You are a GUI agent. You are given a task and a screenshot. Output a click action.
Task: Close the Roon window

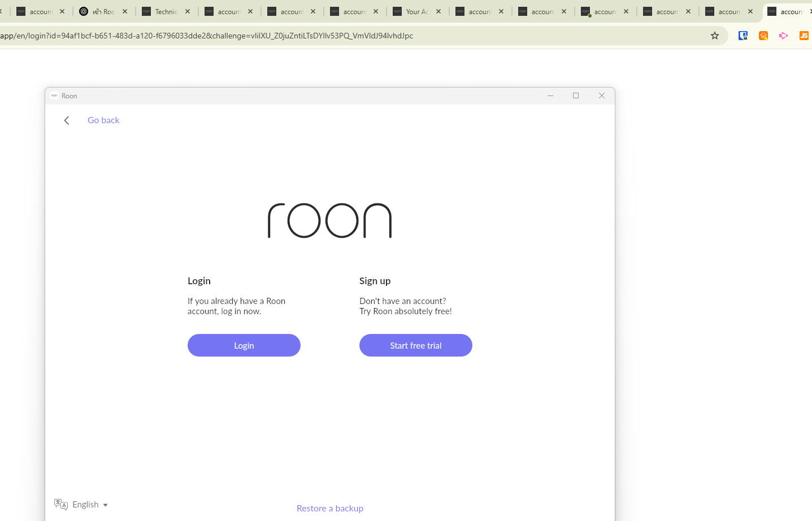[602, 95]
